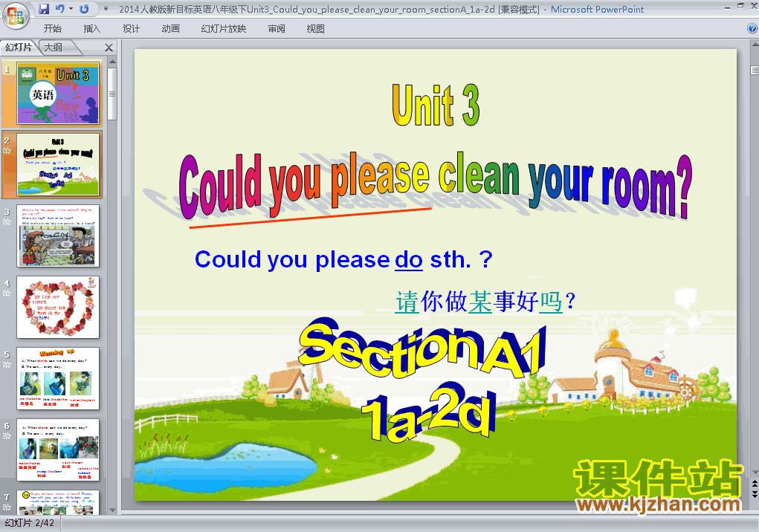The width and height of the screenshot is (759, 532).
Task: Open the 幻灯片放映 ribbon tab
Action: pos(224,29)
